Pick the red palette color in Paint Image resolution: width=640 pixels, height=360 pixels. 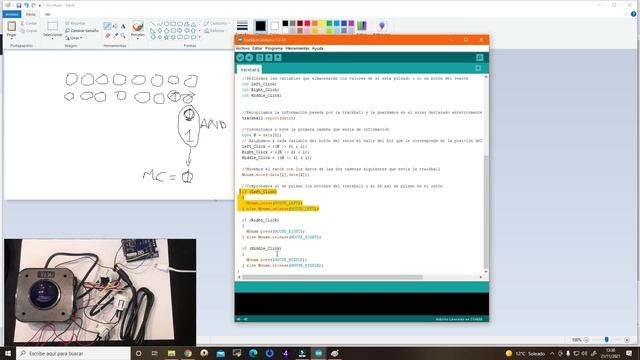point(307,23)
